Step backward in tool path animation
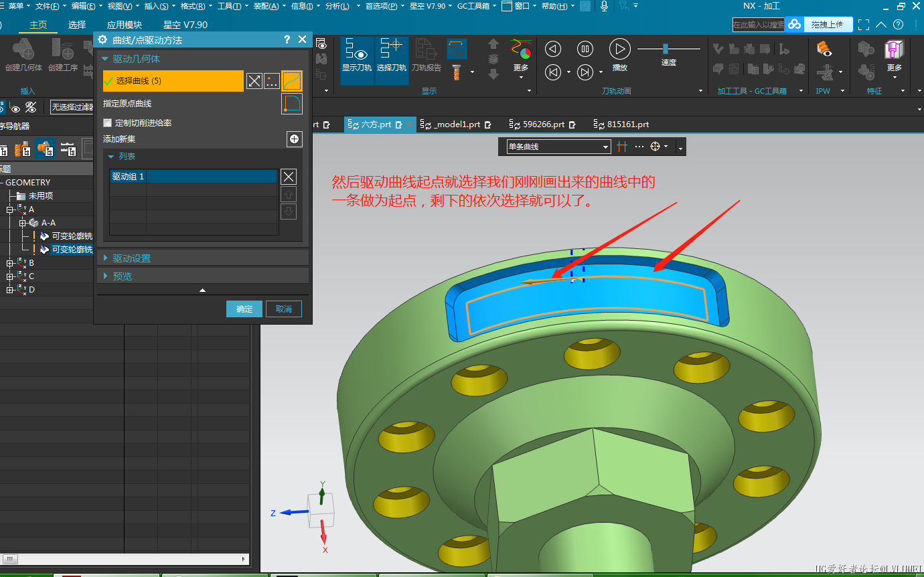This screenshot has width=924, height=577. [x=553, y=49]
